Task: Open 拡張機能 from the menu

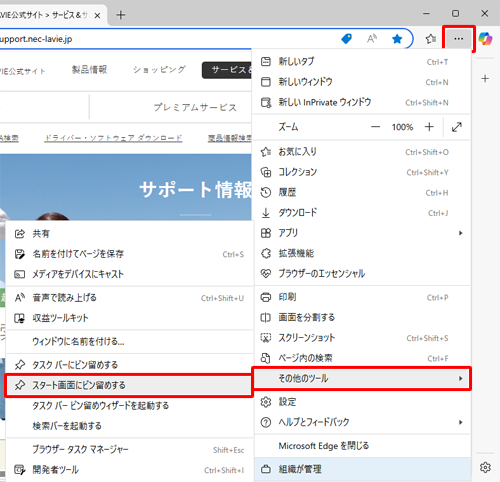Action: (x=362, y=253)
